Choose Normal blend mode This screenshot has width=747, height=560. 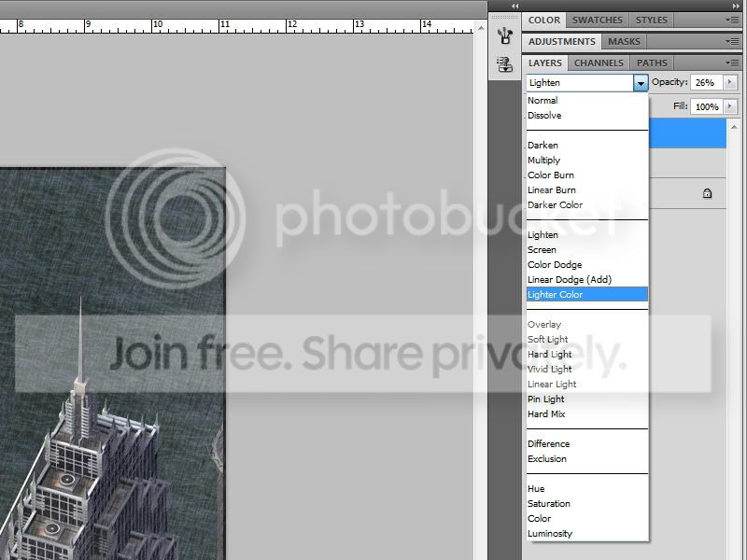[587, 101]
